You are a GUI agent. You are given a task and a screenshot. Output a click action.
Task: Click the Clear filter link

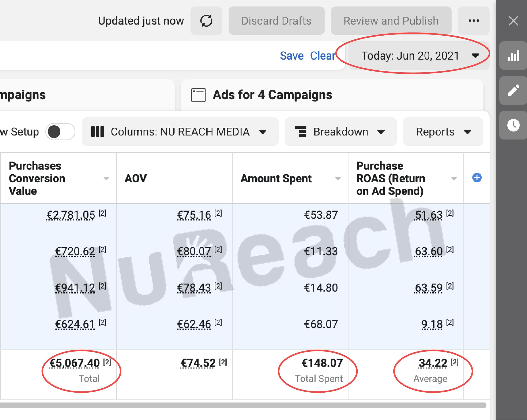[x=322, y=56]
